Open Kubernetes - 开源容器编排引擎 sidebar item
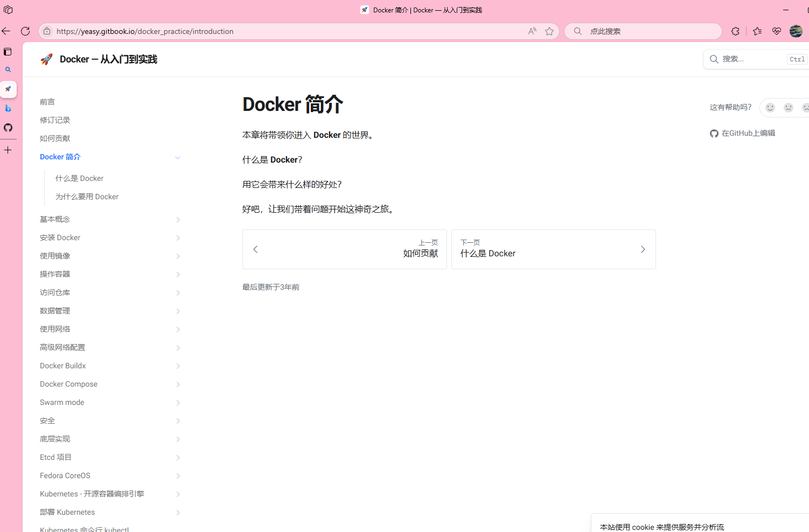Screen dimensions: 809x532 [92, 494]
